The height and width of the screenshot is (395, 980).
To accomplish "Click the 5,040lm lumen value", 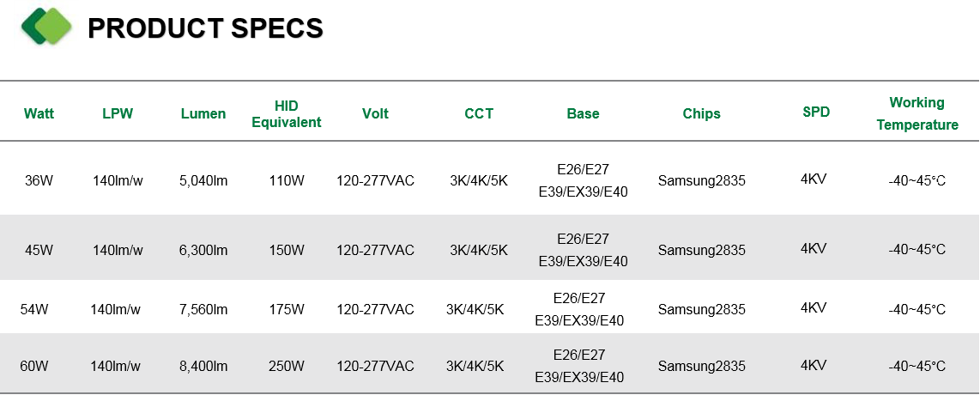I will (x=203, y=181).
